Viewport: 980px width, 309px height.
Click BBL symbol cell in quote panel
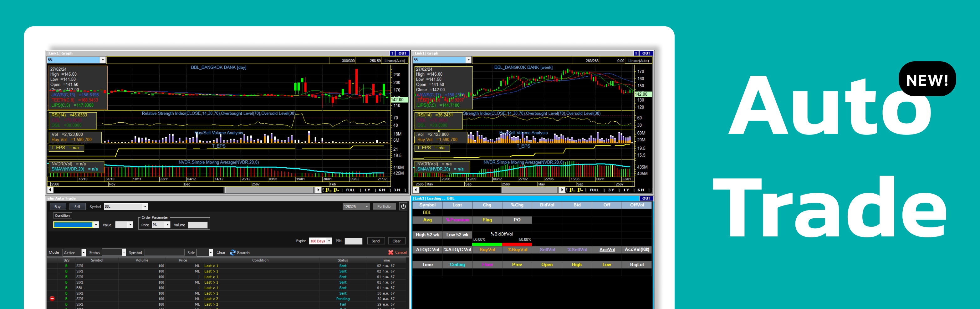coord(427,212)
